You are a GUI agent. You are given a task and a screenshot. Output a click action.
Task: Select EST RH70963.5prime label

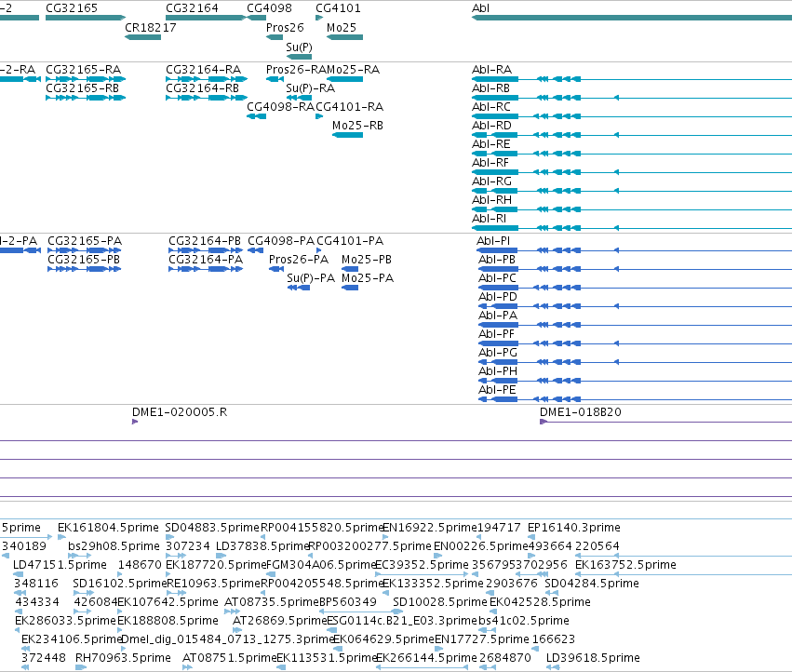click(123, 657)
